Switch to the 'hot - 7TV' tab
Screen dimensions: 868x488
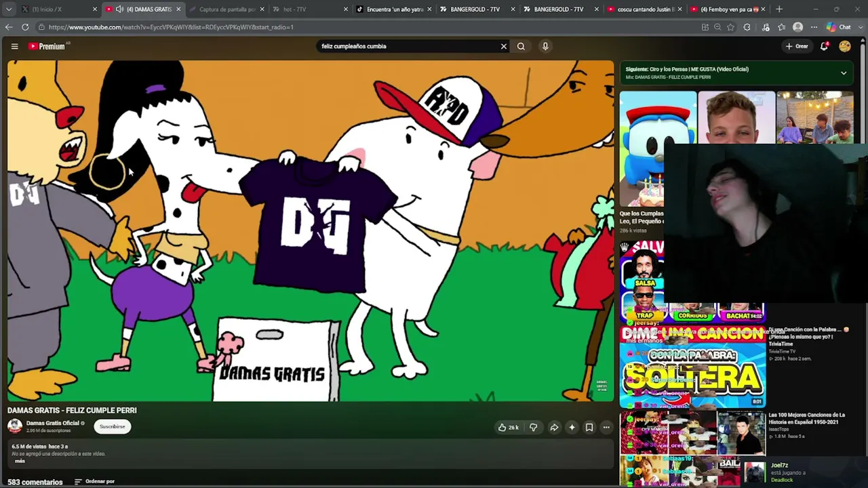point(309,9)
